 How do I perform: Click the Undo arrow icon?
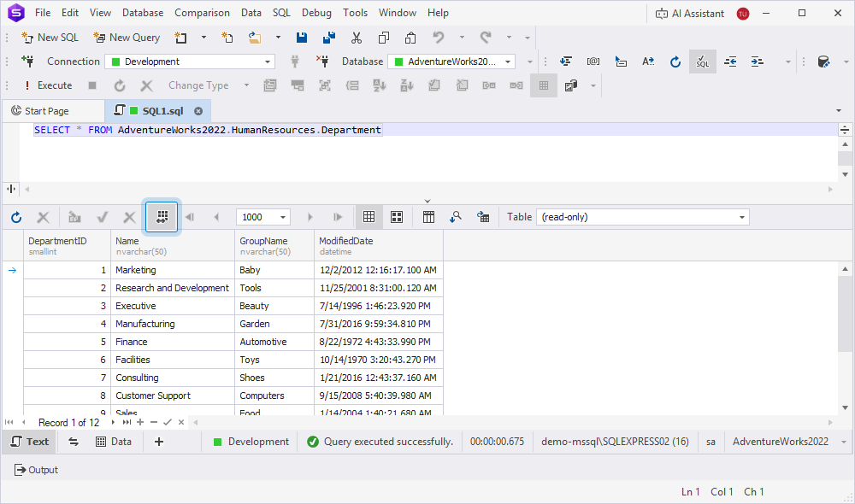439,38
